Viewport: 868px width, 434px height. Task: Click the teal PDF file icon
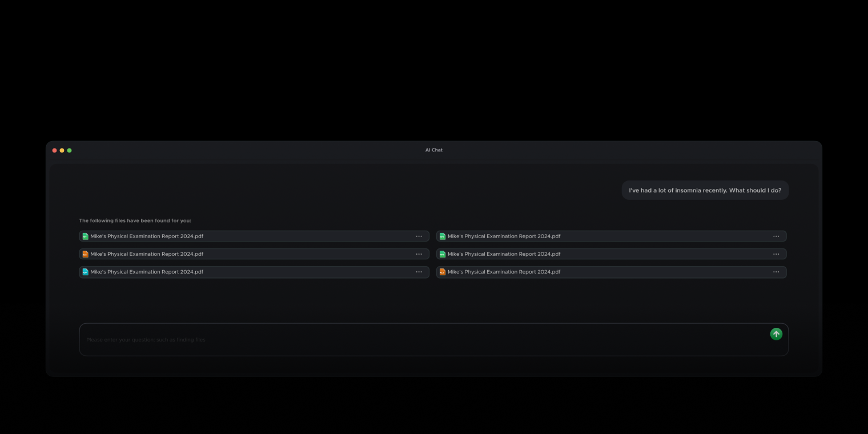tap(85, 272)
